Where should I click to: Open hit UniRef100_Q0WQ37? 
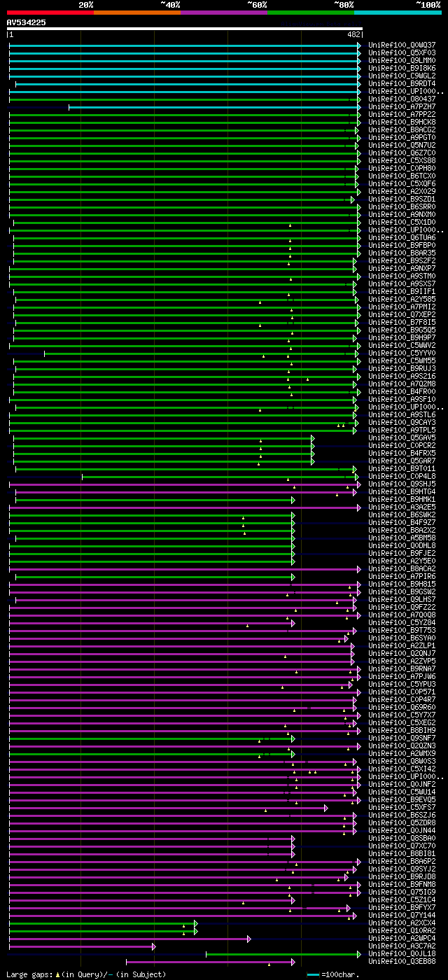coord(402,45)
